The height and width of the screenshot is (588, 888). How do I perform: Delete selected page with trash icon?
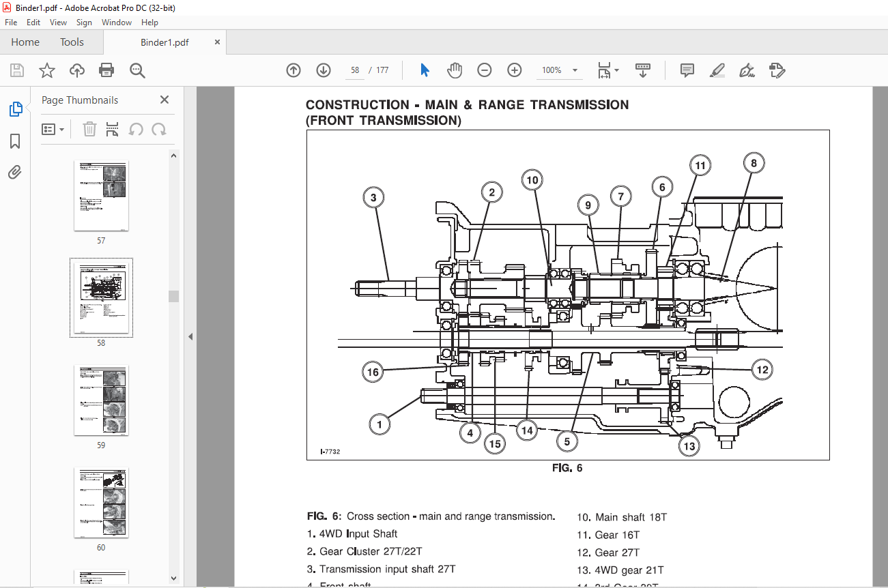click(x=89, y=129)
